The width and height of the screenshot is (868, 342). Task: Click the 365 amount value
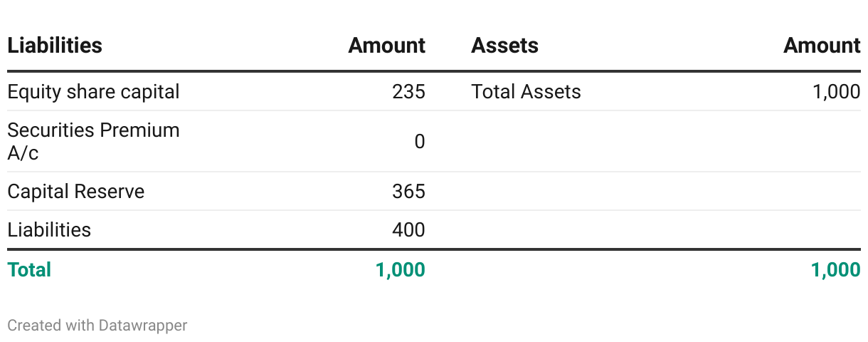click(x=408, y=192)
